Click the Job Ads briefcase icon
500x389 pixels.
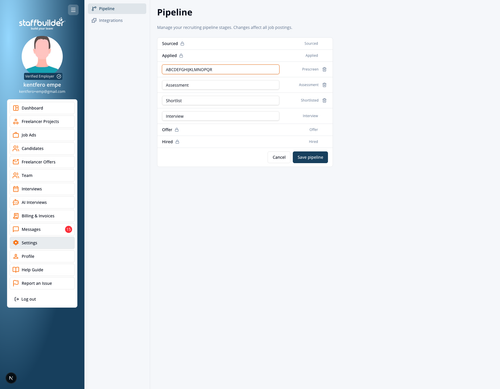16,135
